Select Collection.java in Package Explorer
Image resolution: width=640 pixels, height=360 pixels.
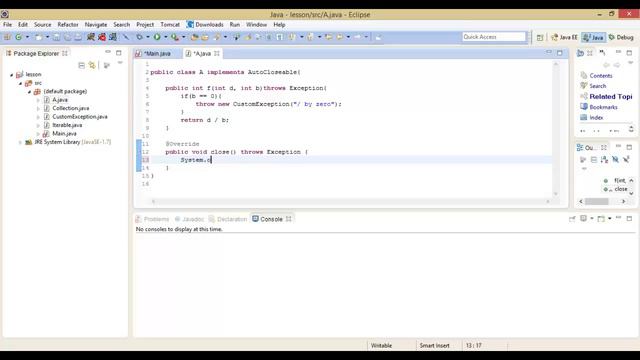click(x=71, y=108)
